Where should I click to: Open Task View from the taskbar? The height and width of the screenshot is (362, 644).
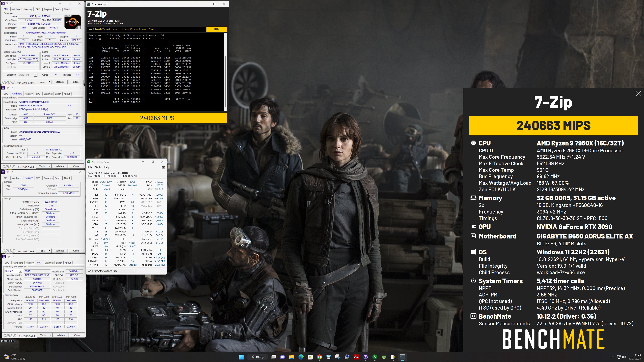pyautogui.click(x=274, y=357)
